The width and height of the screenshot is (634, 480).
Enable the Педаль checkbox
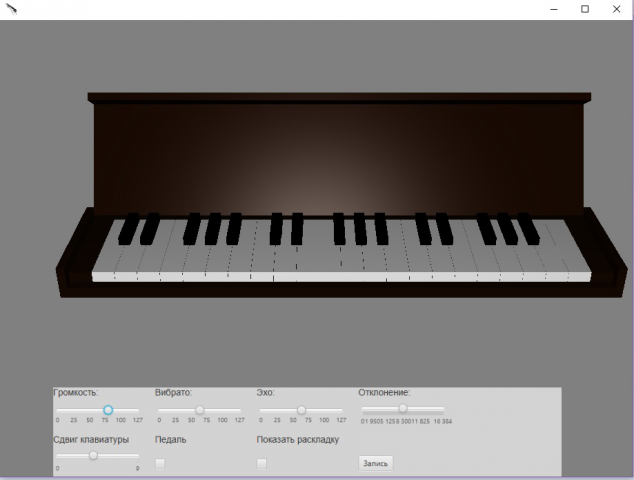click(160, 463)
